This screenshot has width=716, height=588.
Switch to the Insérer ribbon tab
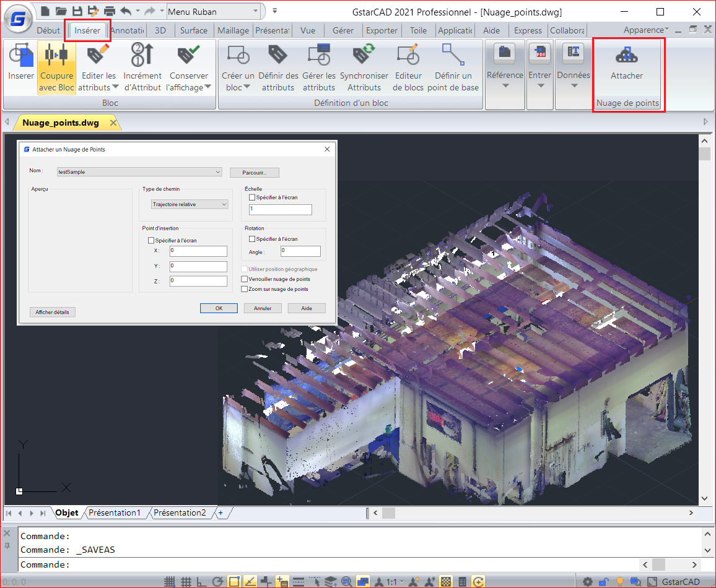[87, 30]
